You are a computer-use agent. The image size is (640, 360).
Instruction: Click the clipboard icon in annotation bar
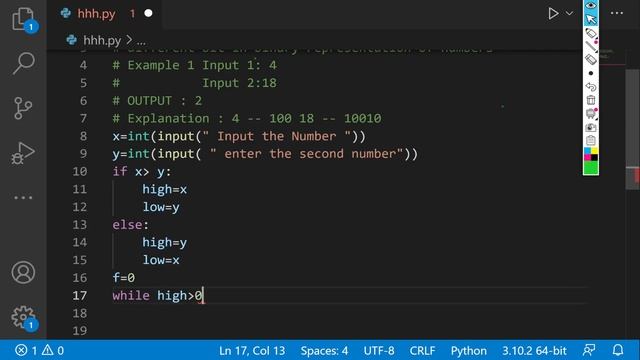591,140
